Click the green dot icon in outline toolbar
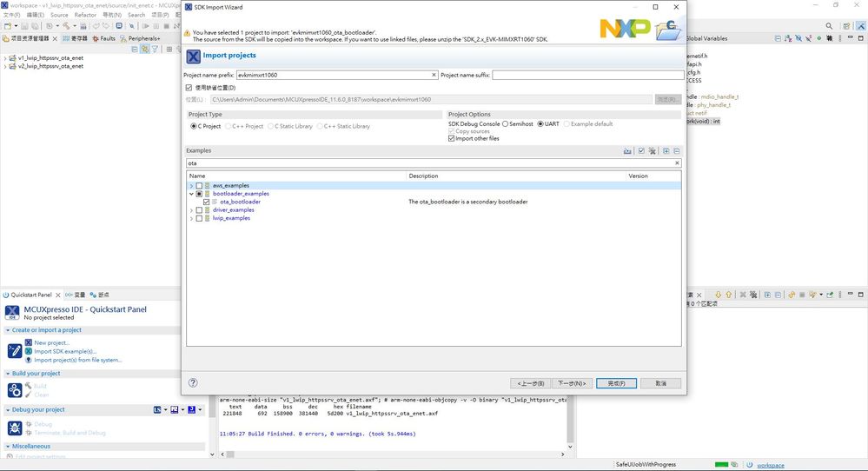Screen dimensions: 868x471 coord(818,38)
